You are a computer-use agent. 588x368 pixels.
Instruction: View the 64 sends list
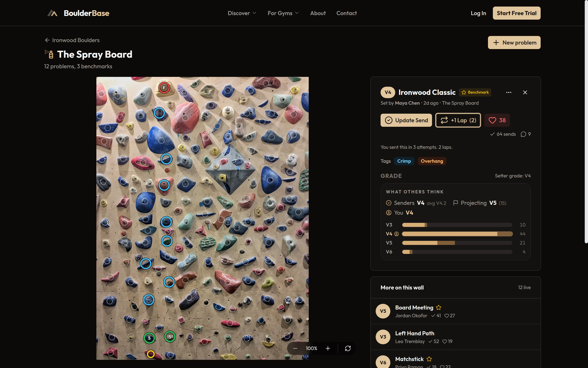point(503,134)
